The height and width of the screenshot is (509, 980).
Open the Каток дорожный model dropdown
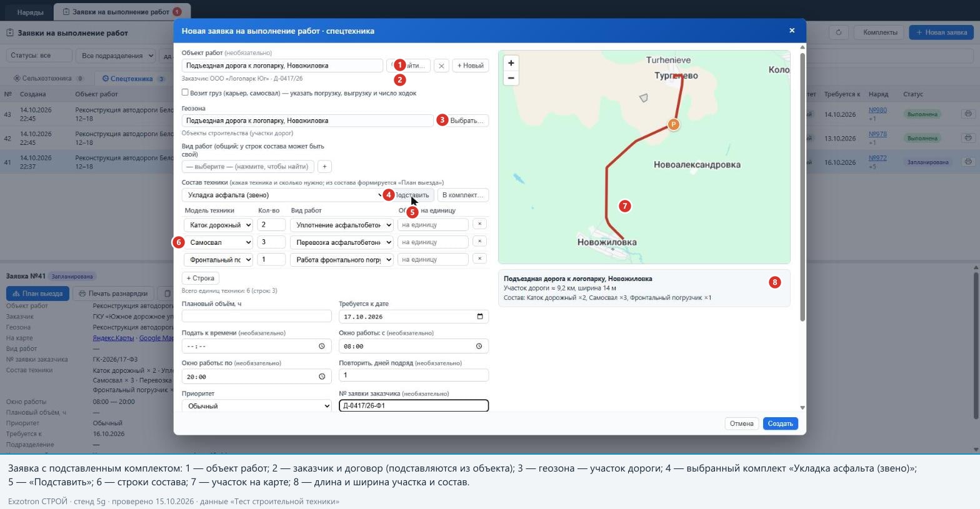218,225
